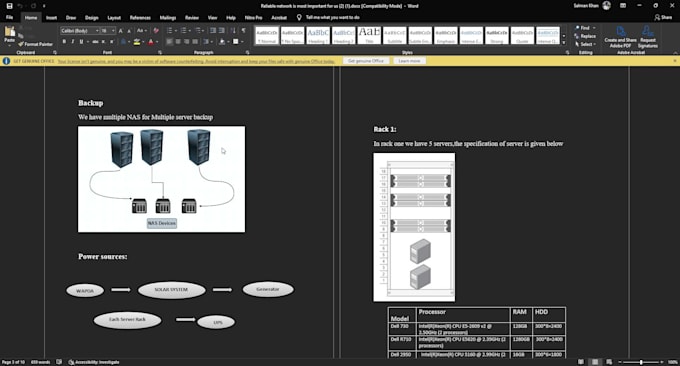This screenshot has width=680, height=366.
Task: Click the Spelling proofing icon in status bar
Action: (x=59, y=362)
